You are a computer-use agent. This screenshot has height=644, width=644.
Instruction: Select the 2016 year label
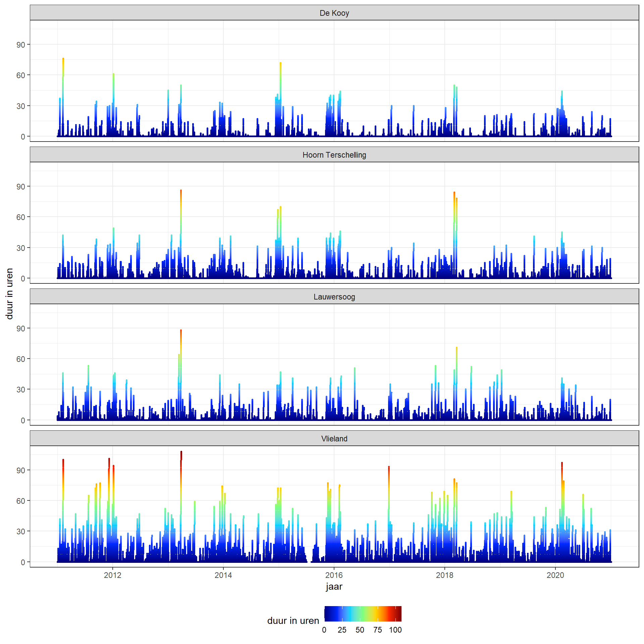pos(334,575)
